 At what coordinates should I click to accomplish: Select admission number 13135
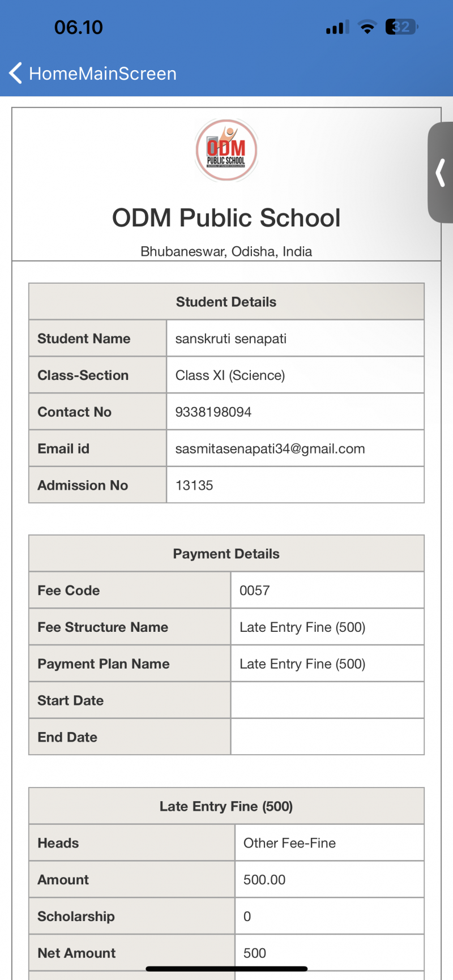click(194, 486)
